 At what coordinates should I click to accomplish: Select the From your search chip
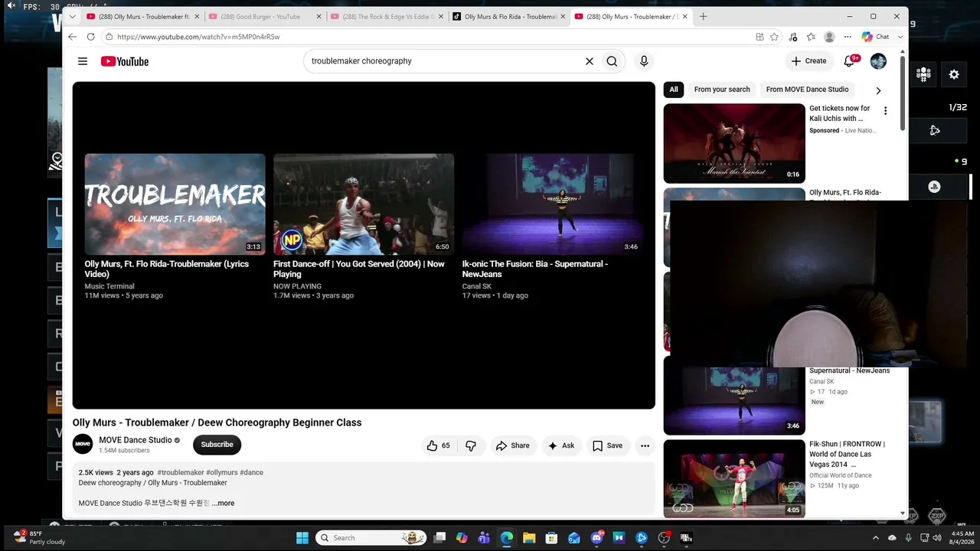click(722, 90)
